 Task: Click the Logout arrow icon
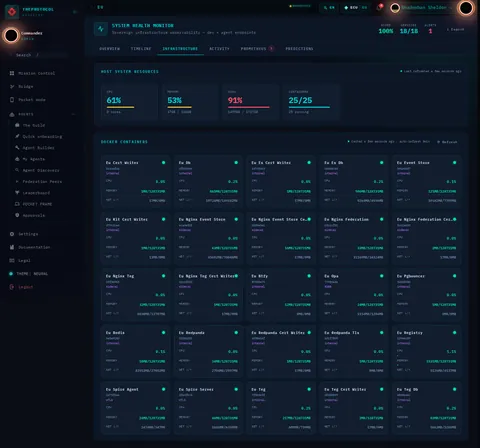[x=12, y=287]
